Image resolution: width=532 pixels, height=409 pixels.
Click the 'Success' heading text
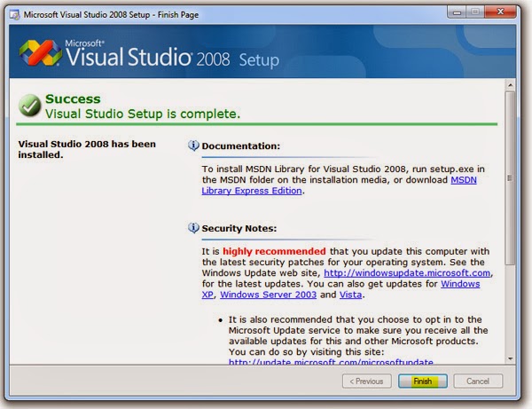point(73,98)
